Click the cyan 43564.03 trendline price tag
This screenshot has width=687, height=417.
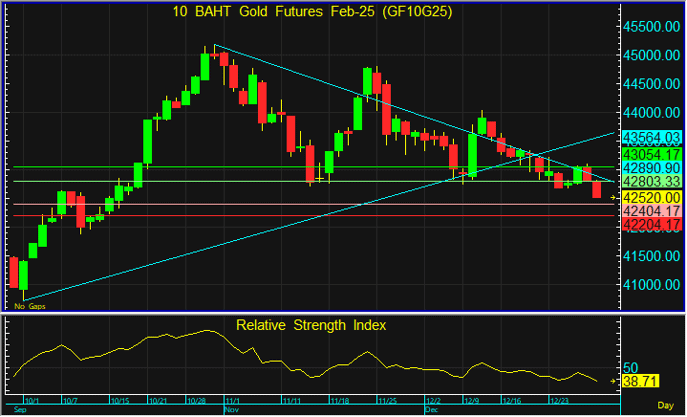tap(651, 137)
